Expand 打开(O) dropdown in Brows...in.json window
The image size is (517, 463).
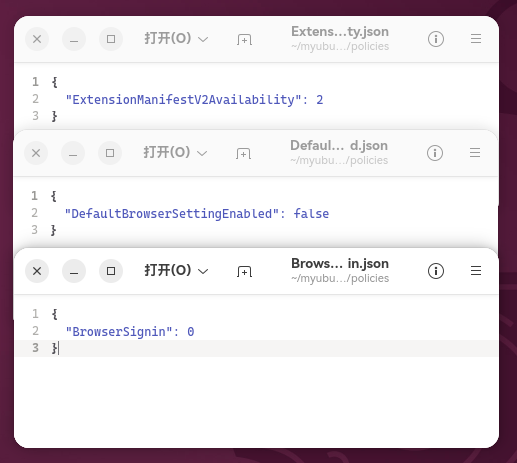coord(176,271)
